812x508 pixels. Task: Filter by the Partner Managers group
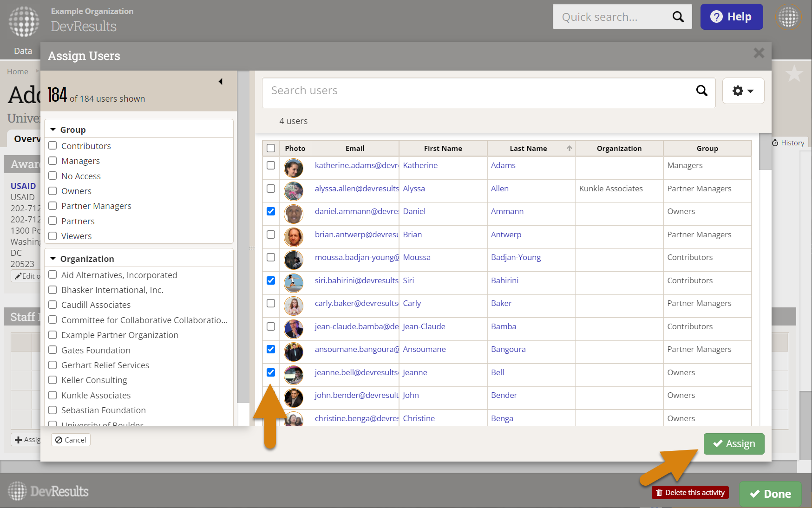pos(52,206)
